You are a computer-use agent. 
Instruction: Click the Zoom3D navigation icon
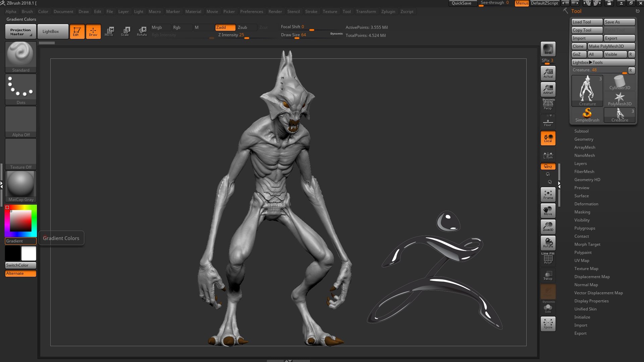pyautogui.click(x=548, y=227)
